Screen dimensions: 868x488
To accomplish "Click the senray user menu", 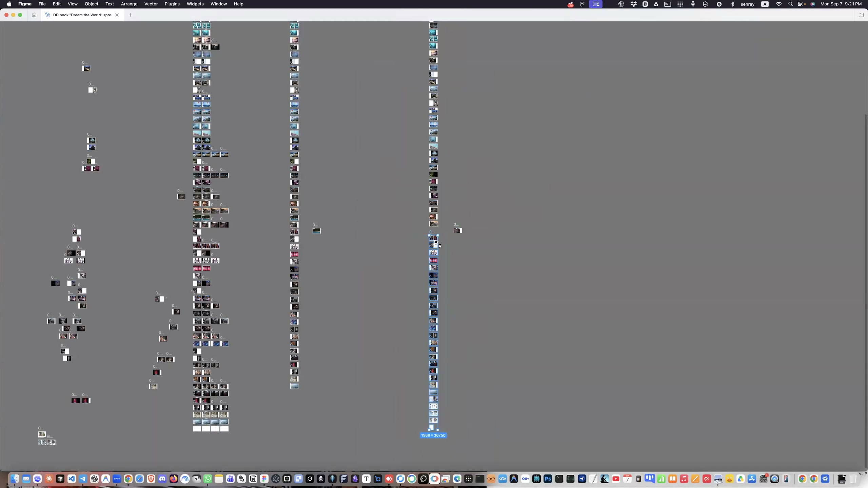I will (x=748, y=4).
